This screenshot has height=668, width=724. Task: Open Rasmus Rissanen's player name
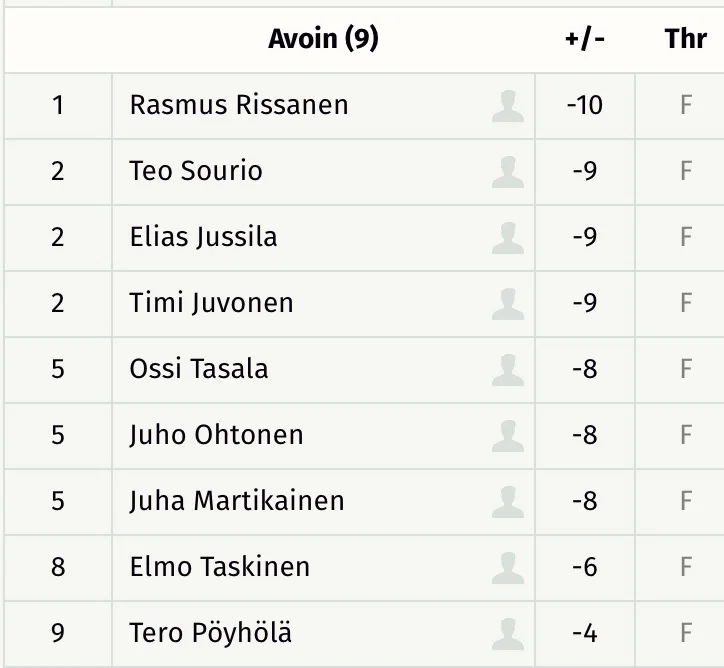[x=239, y=105]
